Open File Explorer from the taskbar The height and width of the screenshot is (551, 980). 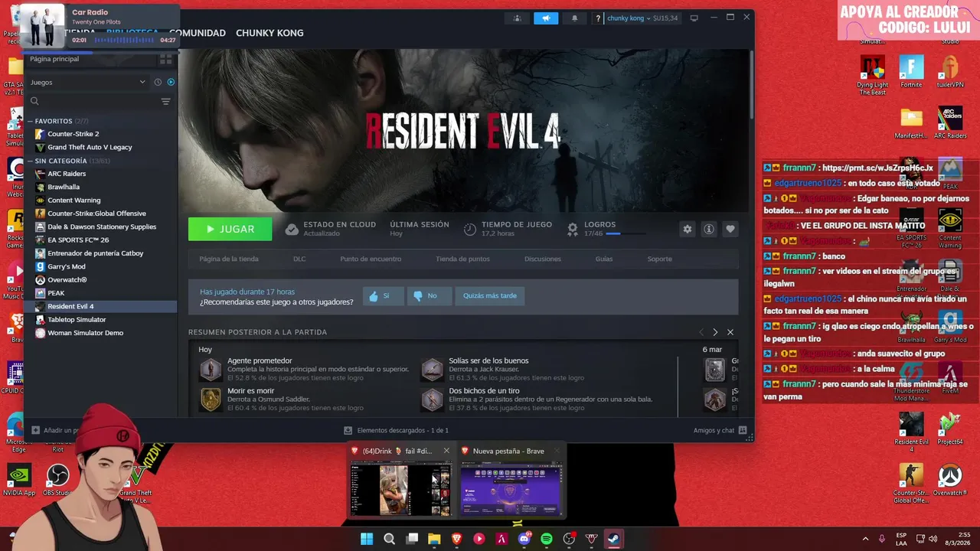click(434, 539)
